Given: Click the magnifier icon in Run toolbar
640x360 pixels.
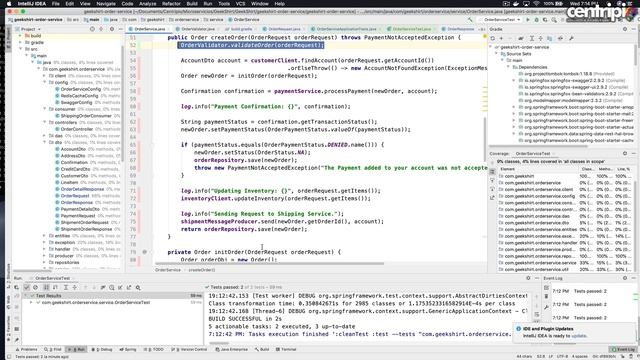Looking at the screenshot, I should point(138,288).
